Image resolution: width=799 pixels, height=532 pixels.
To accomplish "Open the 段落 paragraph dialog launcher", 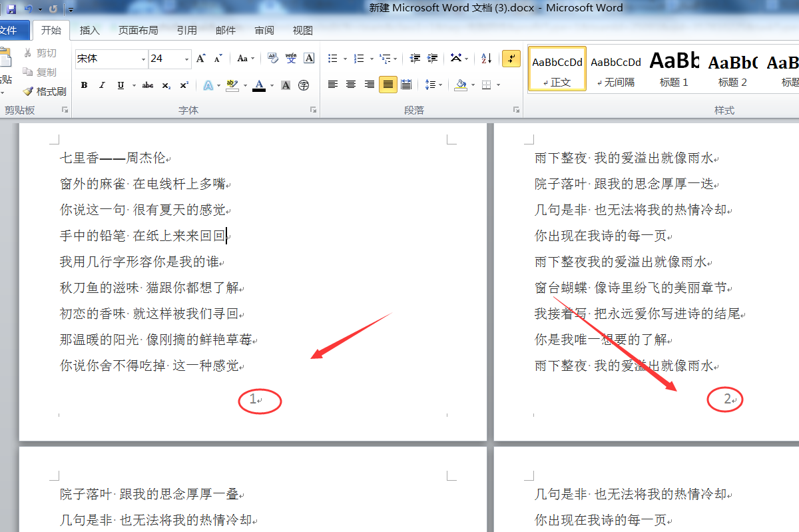I will click(516, 110).
